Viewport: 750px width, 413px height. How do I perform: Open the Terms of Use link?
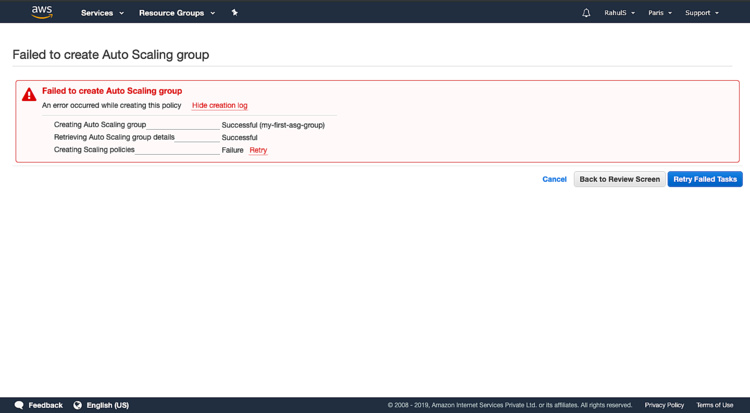point(714,405)
